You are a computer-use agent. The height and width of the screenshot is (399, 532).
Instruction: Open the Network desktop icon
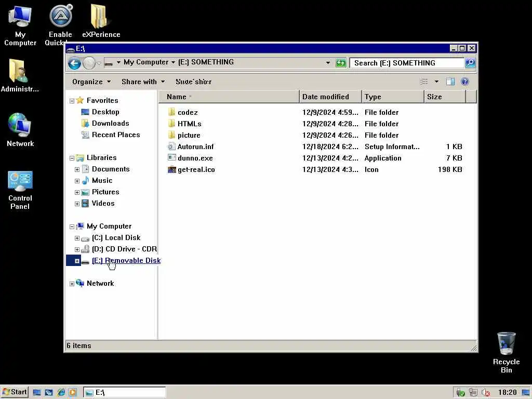coord(20,129)
